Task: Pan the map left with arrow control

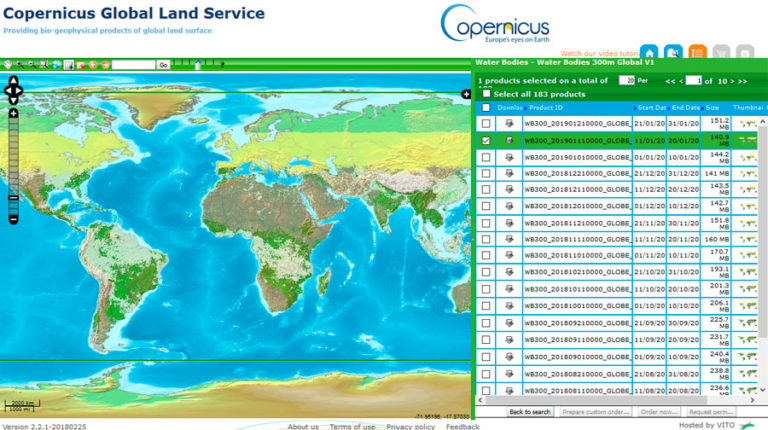Action: (8, 90)
